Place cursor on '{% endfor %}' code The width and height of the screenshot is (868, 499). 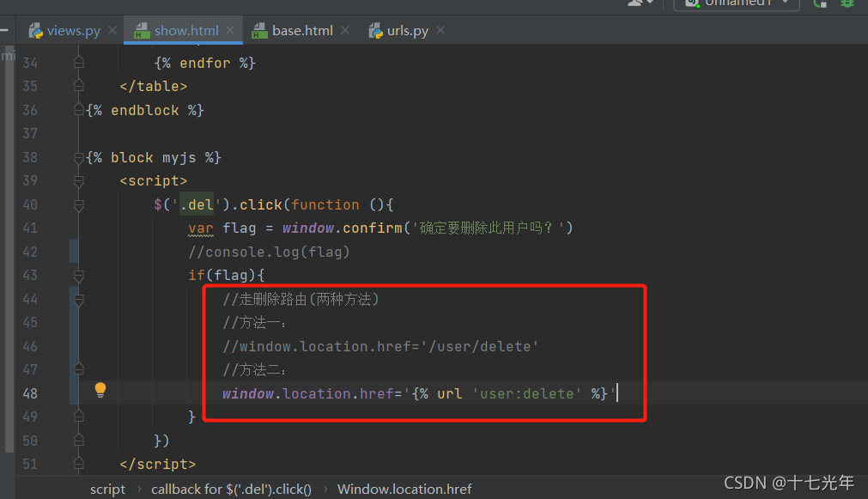coord(205,64)
